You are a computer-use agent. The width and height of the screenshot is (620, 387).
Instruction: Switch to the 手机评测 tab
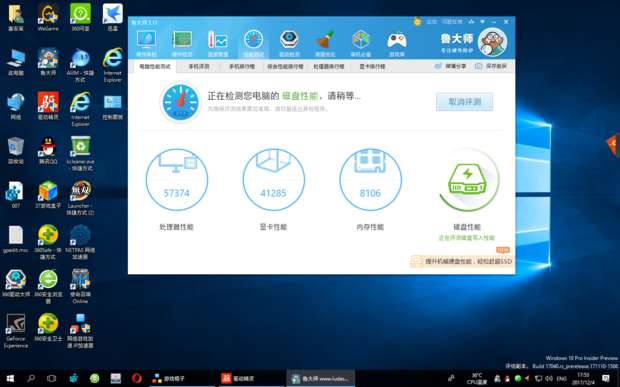198,66
